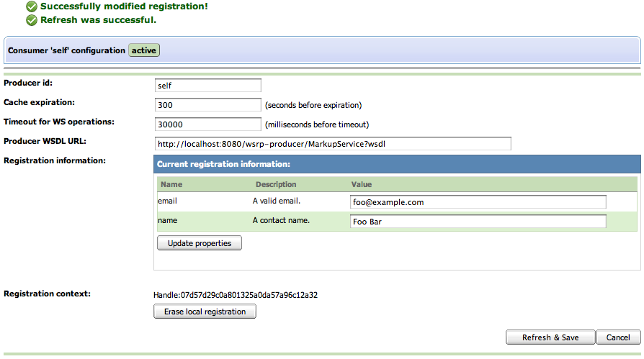
Task: Click the 'Current registration information' panel header
Action: click(x=223, y=165)
